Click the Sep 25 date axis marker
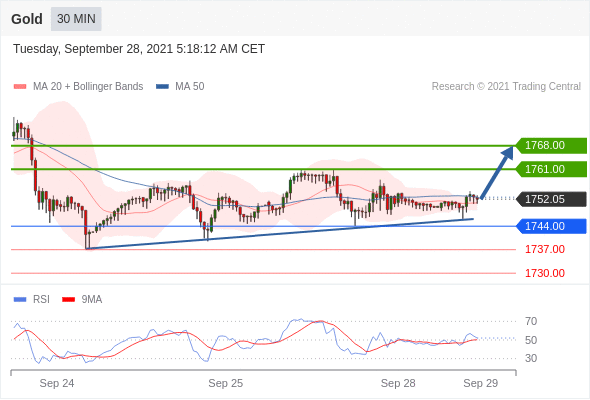The width and height of the screenshot is (590, 400). point(226,383)
